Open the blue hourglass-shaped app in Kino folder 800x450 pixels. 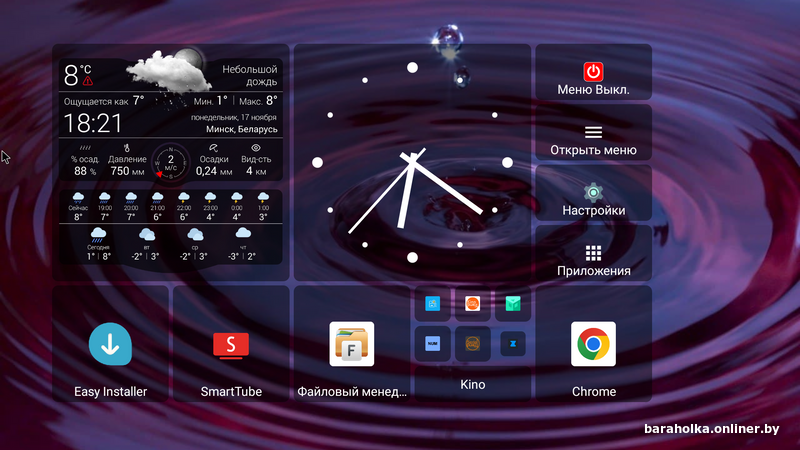[513, 344]
